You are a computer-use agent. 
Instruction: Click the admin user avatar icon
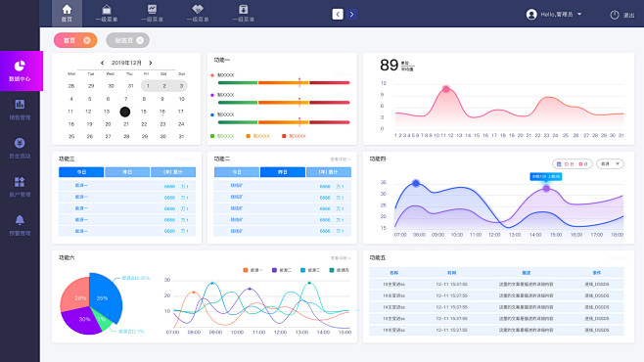[x=531, y=15]
